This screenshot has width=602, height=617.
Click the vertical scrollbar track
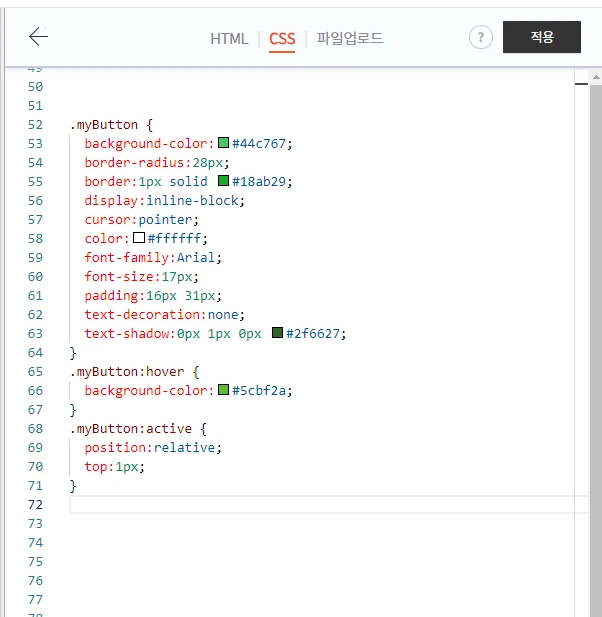tap(596, 350)
